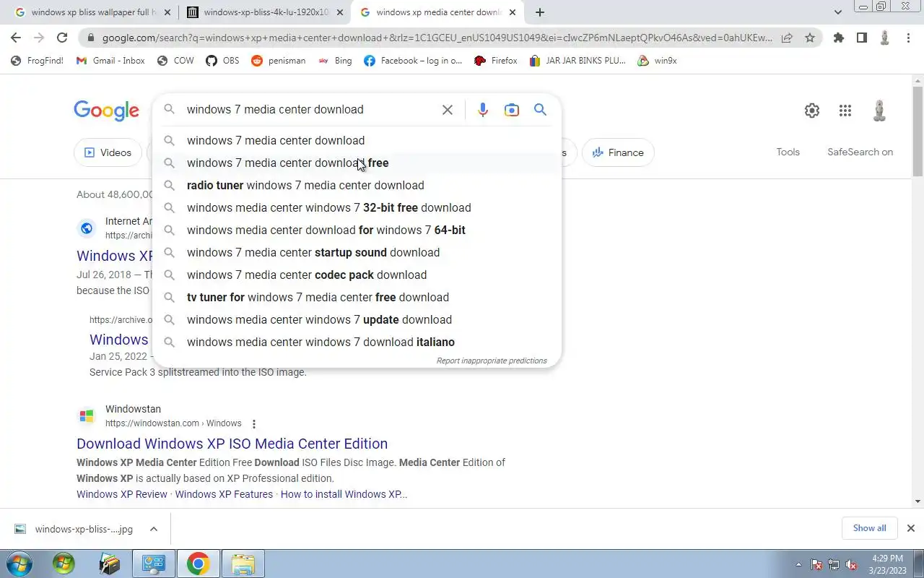
Task: Click the blue magnifier search button
Action: pyautogui.click(x=540, y=110)
